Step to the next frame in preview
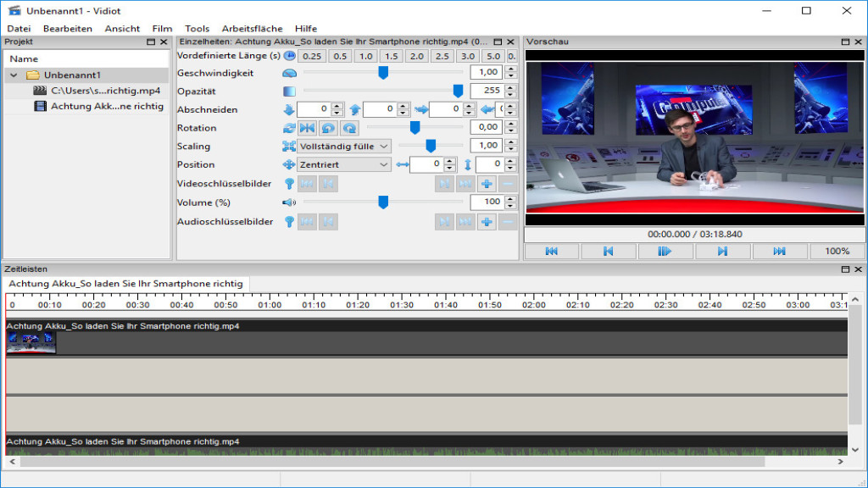The image size is (868, 488). pos(722,251)
